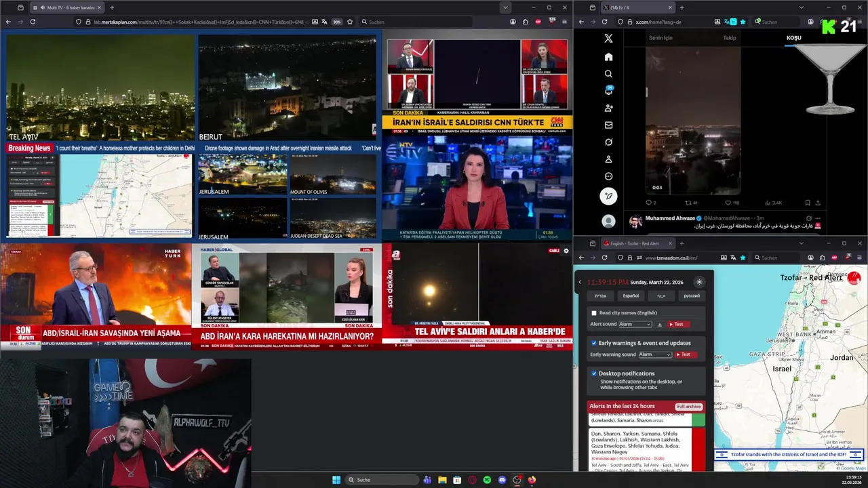
Task: Switch to Senin için tab on X
Action: pyautogui.click(x=660, y=38)
